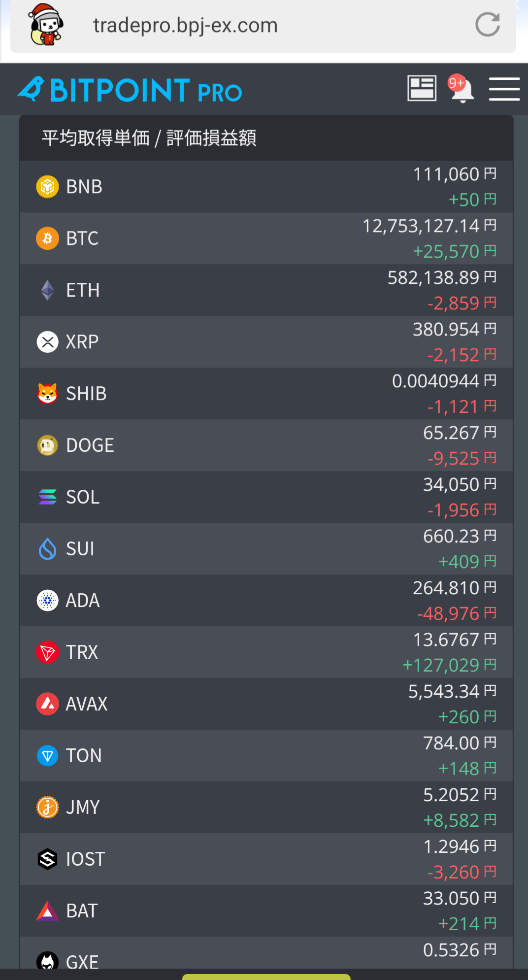Tap the BNB coin icon
This screenshot has width=528, height=980.
pyautogui.click(x=48, y=187)
